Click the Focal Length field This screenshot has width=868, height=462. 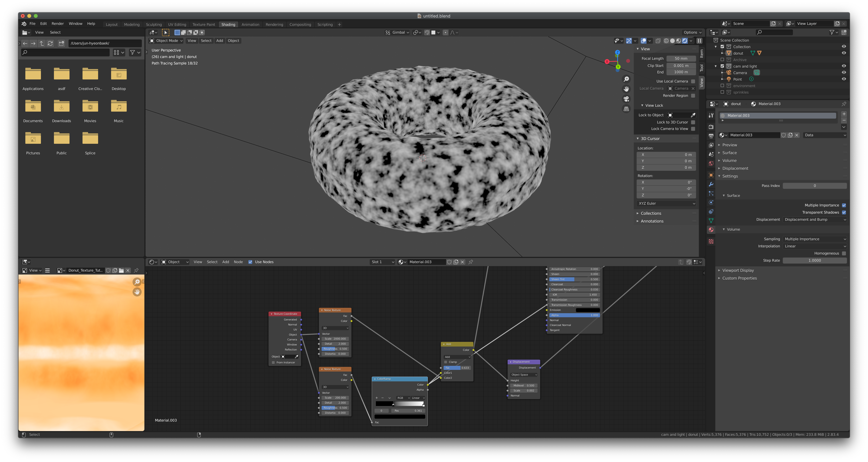pos(681,59)
